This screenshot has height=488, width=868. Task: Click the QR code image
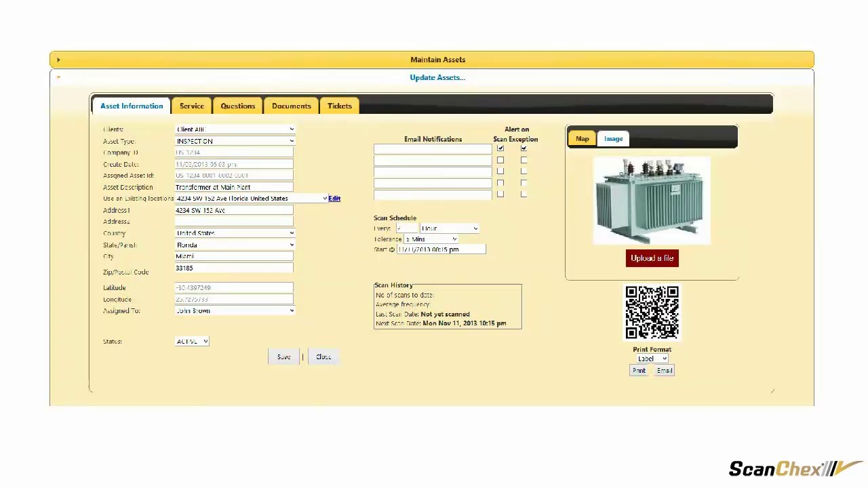652,312
